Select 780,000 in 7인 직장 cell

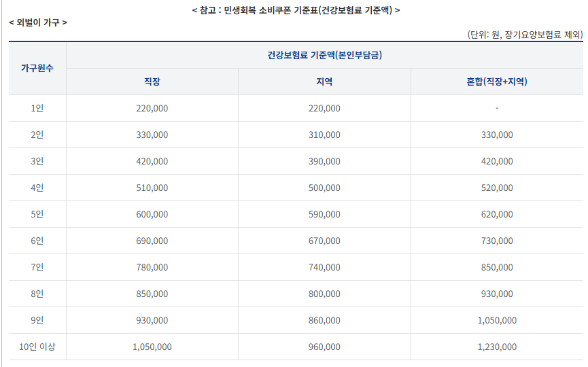[152, 268]
